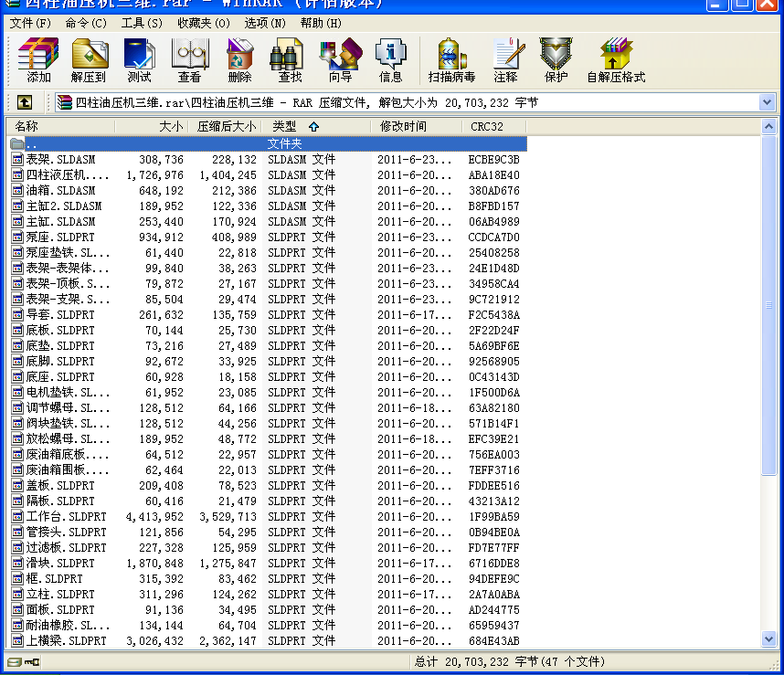Go up one folder level button
Image resolution: width=784 pixels, height=675 pixels.
pyautogui.click(x=25, y=102)
